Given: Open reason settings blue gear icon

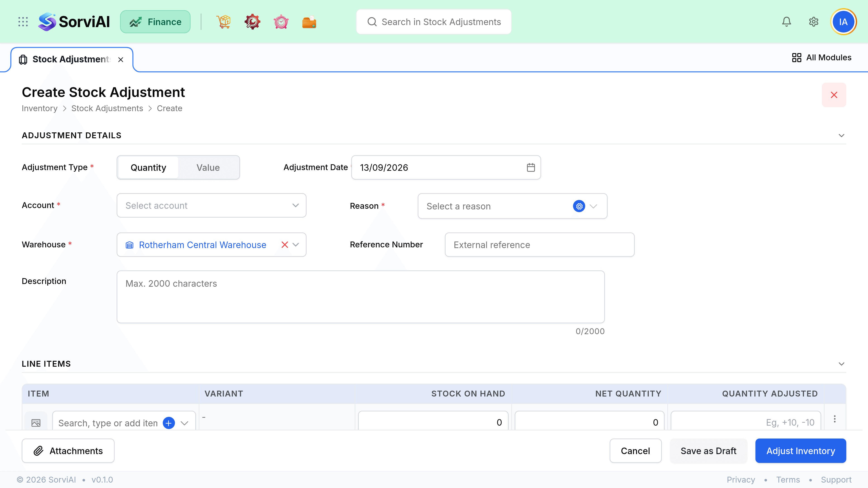Looking at the screenshot, I should 579,206.
